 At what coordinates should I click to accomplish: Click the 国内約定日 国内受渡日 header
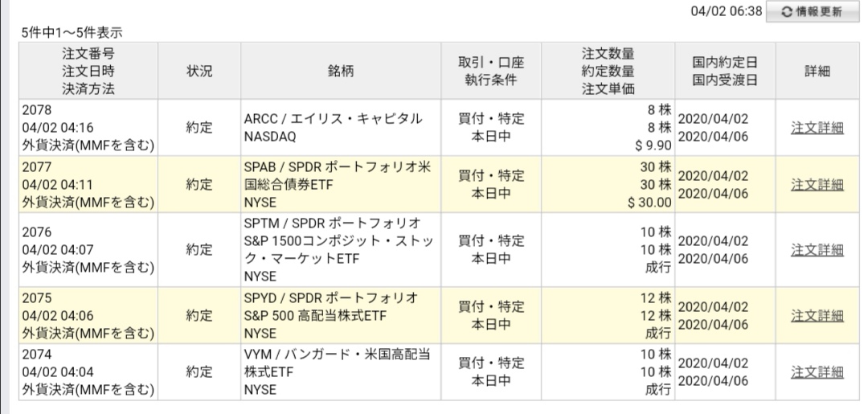pyautogui.click(x=725, y=71)
